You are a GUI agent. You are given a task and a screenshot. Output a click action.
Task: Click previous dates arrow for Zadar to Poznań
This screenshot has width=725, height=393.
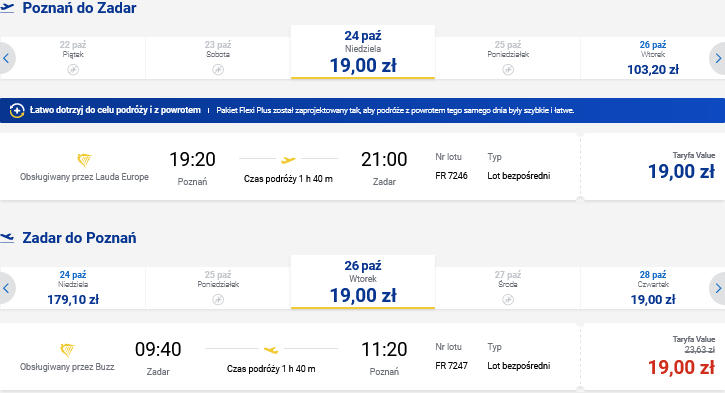pos(6,288)
